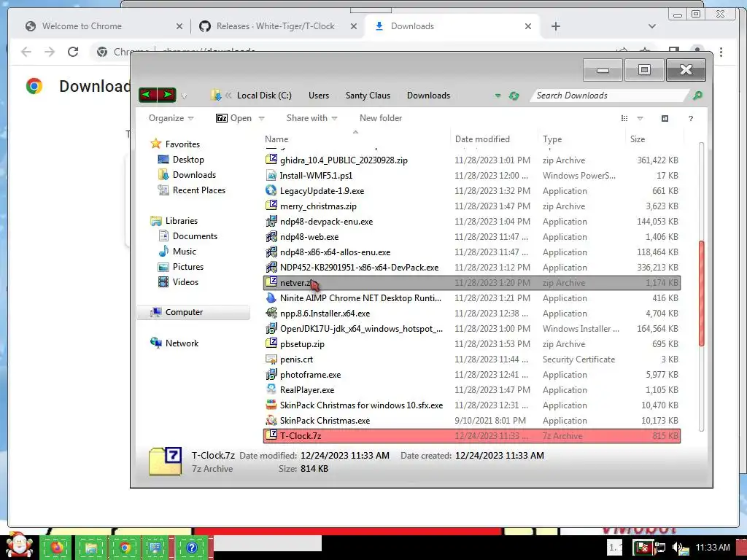
Task: Select pbsetup.zip file icon
Action: (271, 343)
